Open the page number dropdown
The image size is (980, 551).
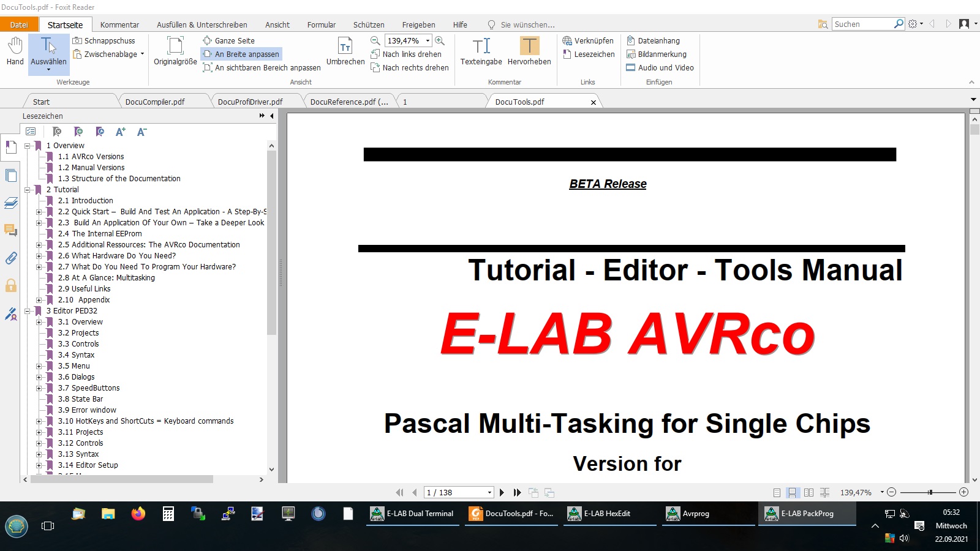(489, 492)
